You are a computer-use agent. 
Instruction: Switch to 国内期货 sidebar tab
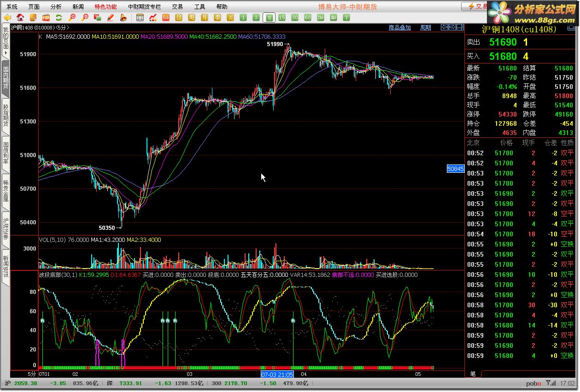pyautogui.click(x=6, y=78)
